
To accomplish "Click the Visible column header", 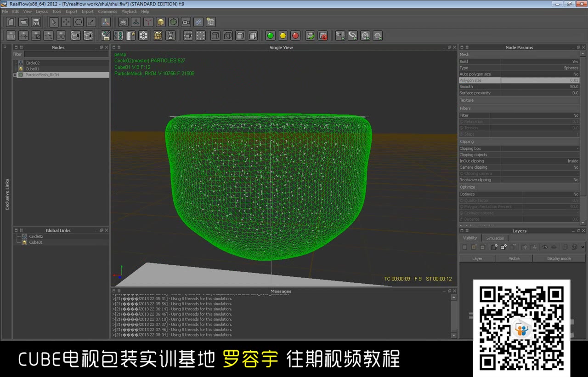I will 514,258.
